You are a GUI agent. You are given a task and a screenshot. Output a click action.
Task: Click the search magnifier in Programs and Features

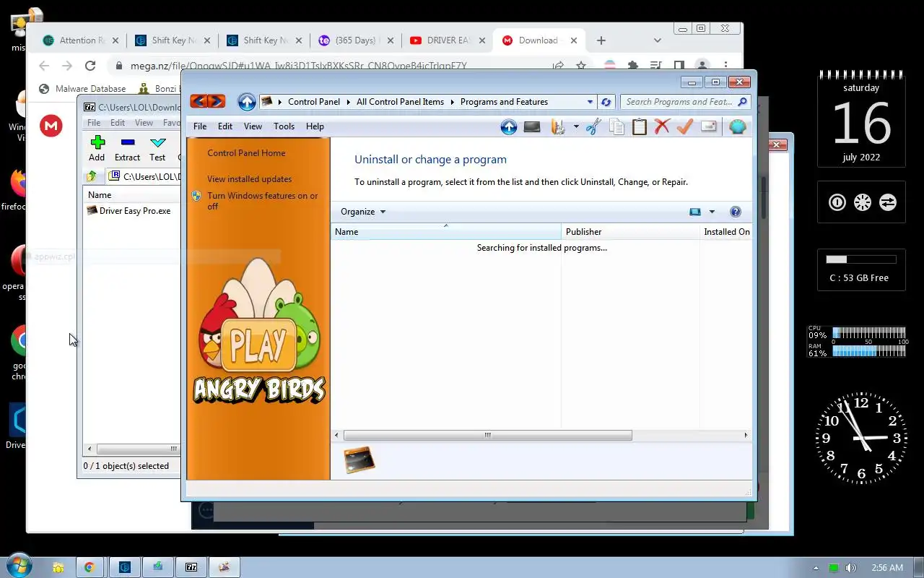(743, 102)
